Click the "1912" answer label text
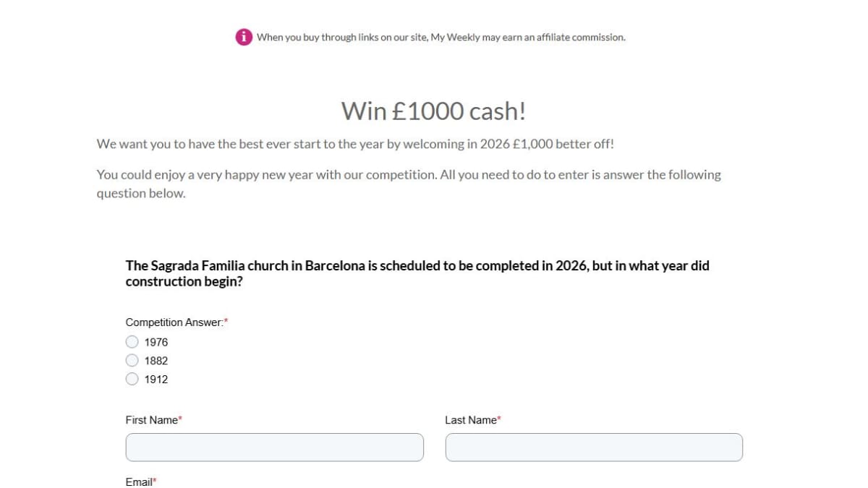 [x=156, y=379]
